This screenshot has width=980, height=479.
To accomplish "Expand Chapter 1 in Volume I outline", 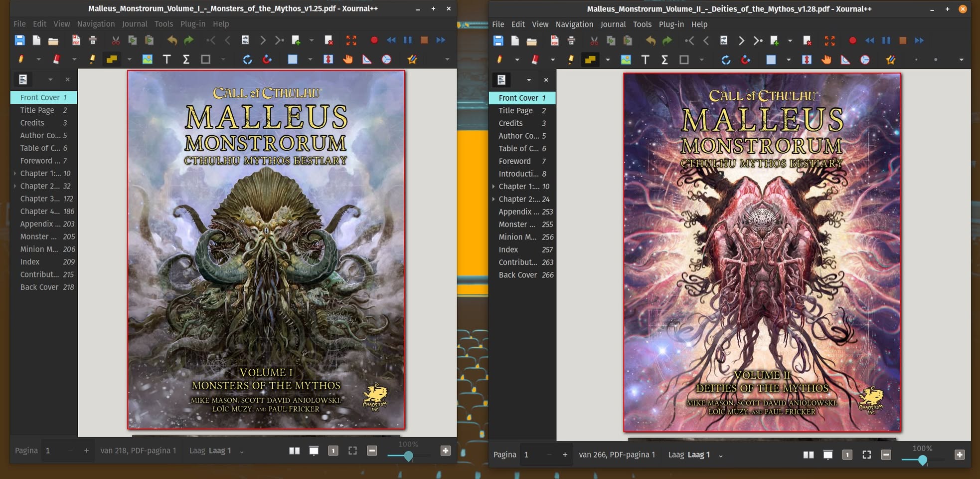I will pos(15,173).
